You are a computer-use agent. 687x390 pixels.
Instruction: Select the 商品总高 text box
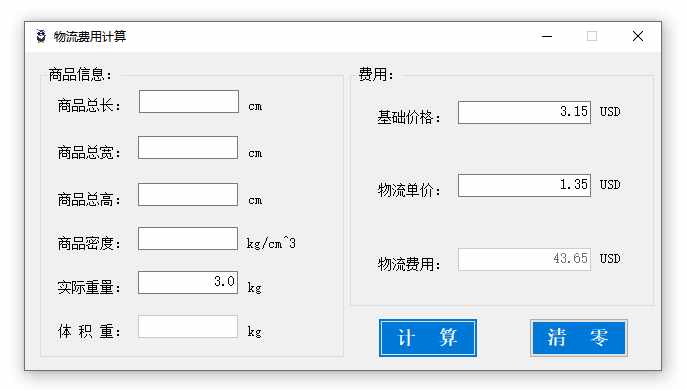[x=188, y=194]
